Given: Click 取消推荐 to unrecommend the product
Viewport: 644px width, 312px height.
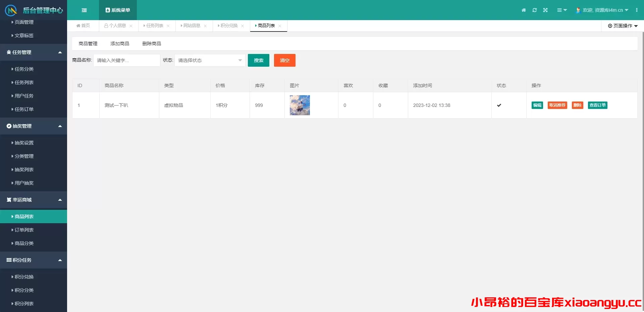Looking at the screenshot, I should point(557,105).
